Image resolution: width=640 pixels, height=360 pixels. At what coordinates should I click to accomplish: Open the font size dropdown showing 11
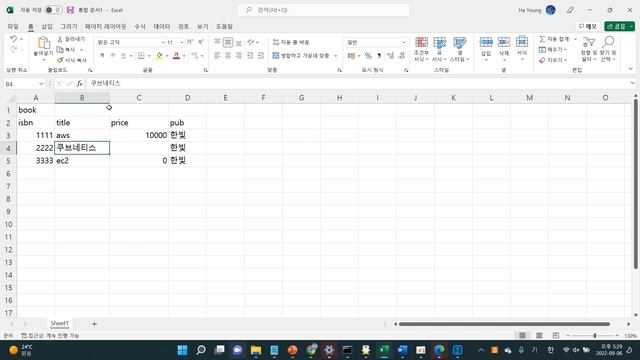[182, 42]
